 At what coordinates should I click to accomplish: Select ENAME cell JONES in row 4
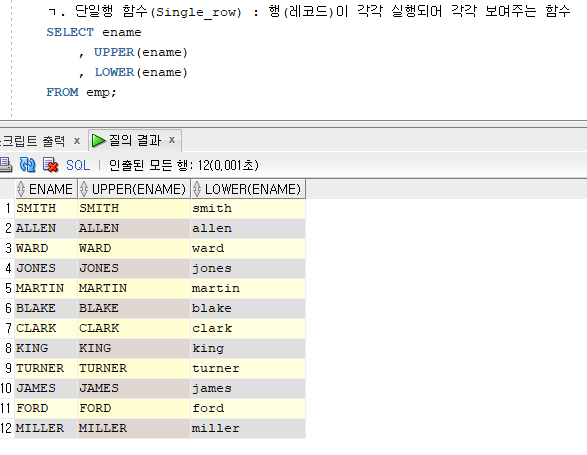coord(46,268)
